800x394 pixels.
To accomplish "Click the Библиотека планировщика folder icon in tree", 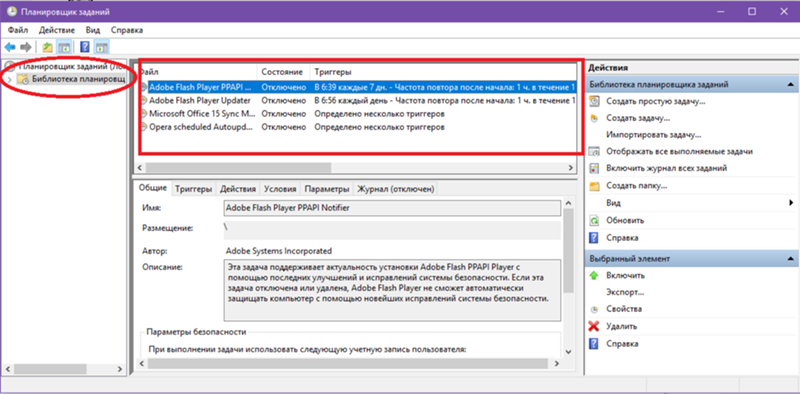I will coord(23,79).
